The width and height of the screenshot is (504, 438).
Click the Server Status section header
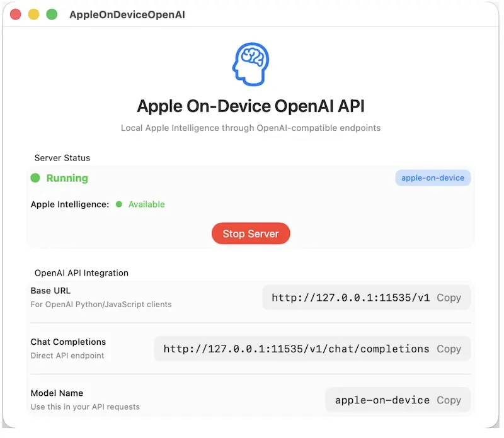[62, 158]
